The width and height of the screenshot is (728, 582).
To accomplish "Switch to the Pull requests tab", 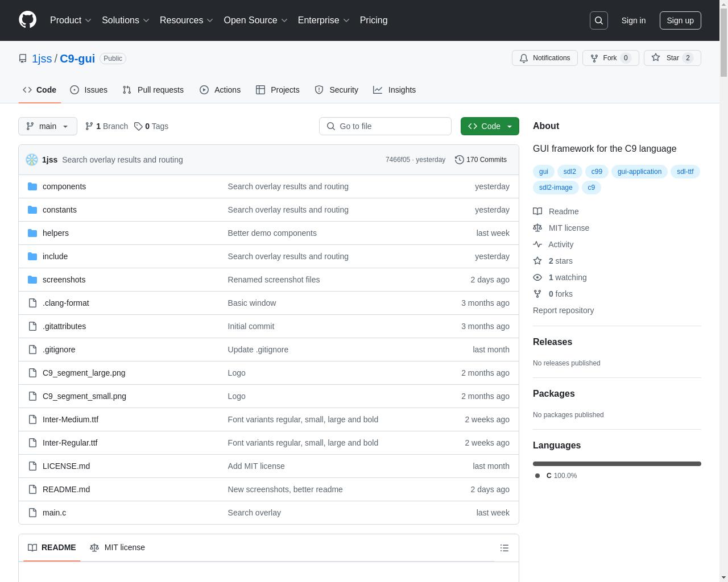I will pyautogui.click(x=153, y=90).
